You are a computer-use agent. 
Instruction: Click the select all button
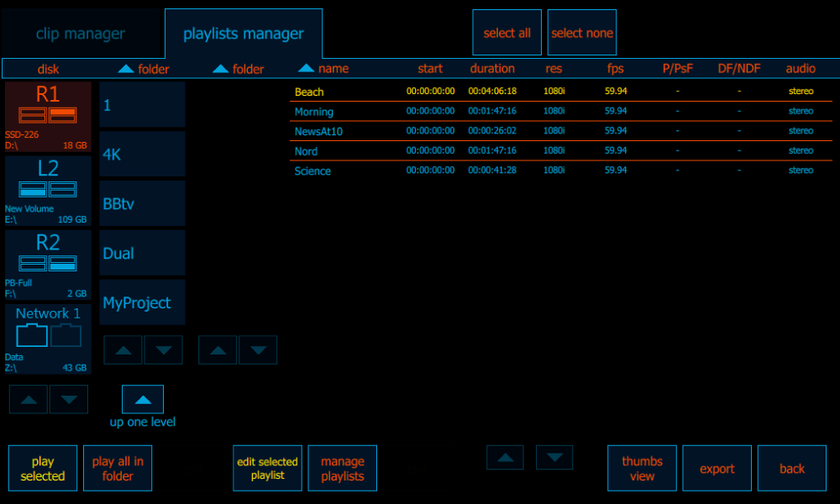(507, 33)
